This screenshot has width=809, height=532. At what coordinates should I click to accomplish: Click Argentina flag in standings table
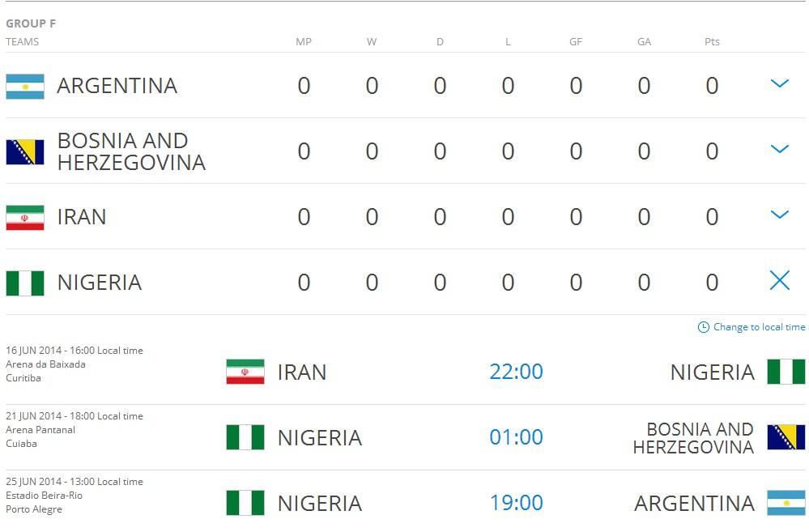(25, 87)
